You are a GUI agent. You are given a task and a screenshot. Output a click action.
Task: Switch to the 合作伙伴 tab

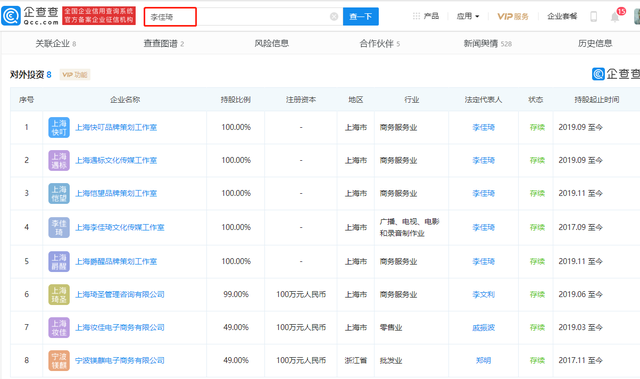380,43
